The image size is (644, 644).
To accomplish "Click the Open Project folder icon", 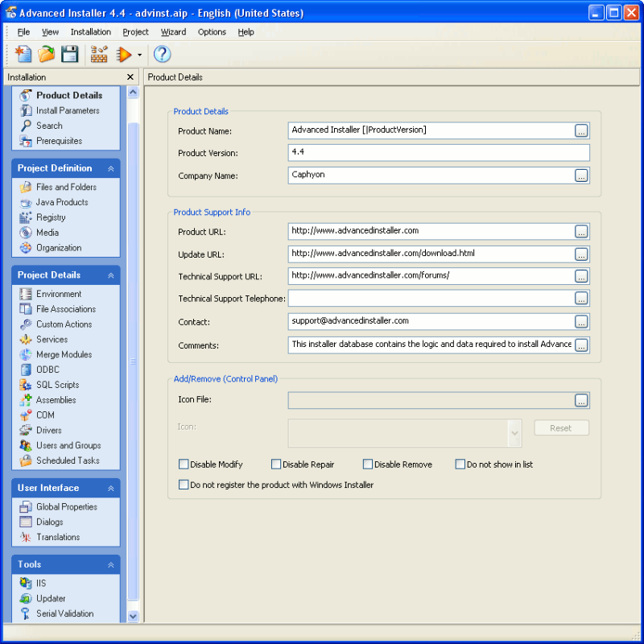I will click(47, 54).
